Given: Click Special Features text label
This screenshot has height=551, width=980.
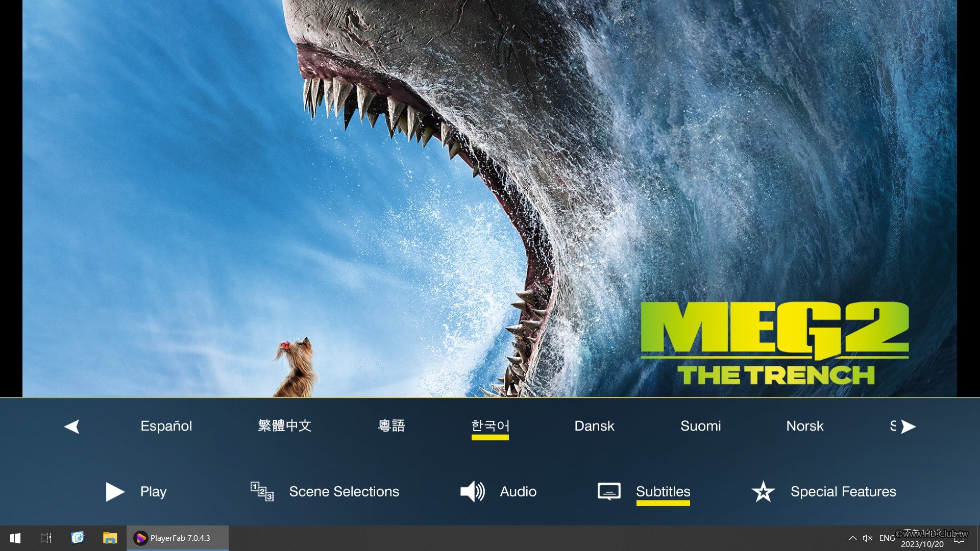Looking at the screenshot, I should (x=843, y=492).
